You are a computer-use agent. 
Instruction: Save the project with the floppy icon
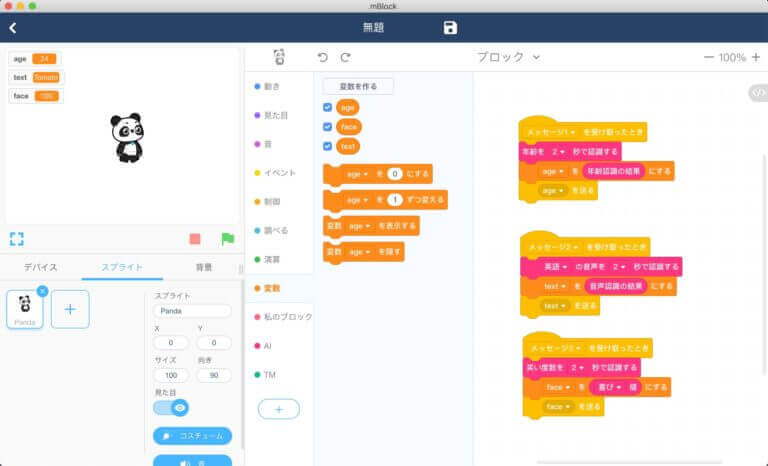click(x=450, y=28)
